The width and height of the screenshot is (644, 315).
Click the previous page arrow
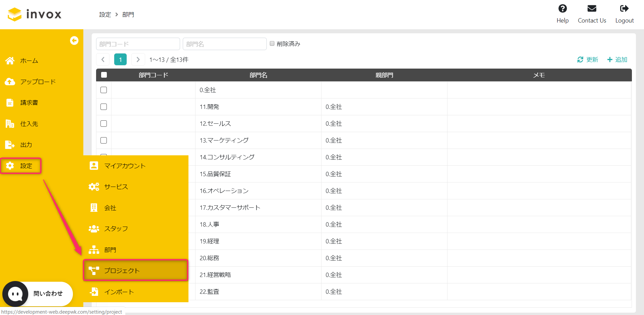pos(102,59)
